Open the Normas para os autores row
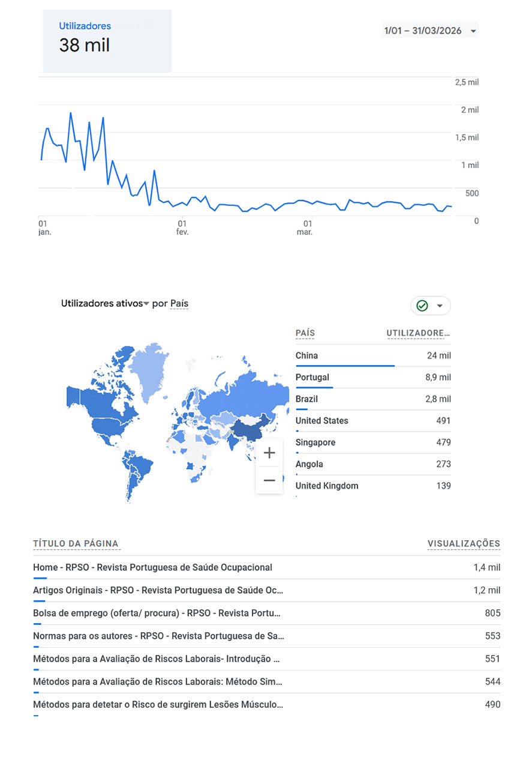Image resolution: width=532 pixels, height=757 pixels. [158, 636]
